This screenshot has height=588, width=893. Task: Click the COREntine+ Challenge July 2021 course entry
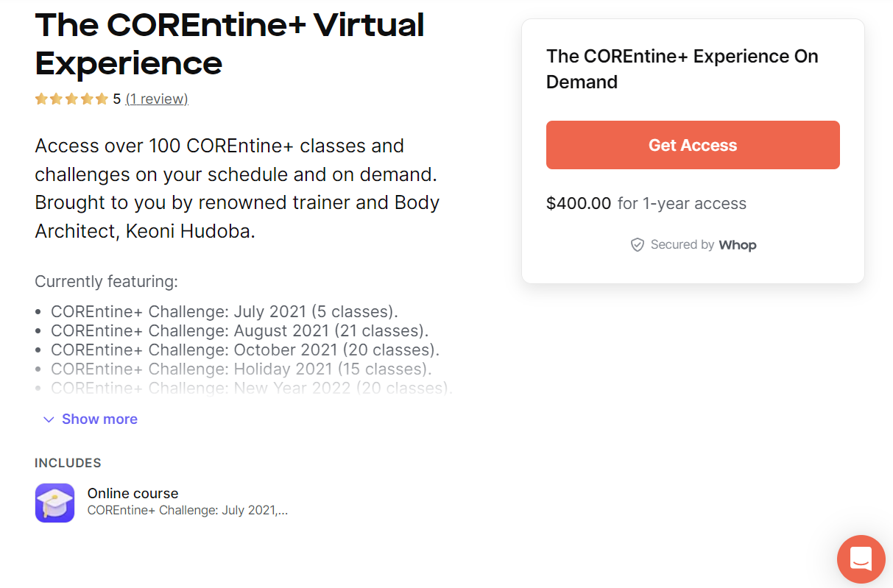tap(187, 509)
